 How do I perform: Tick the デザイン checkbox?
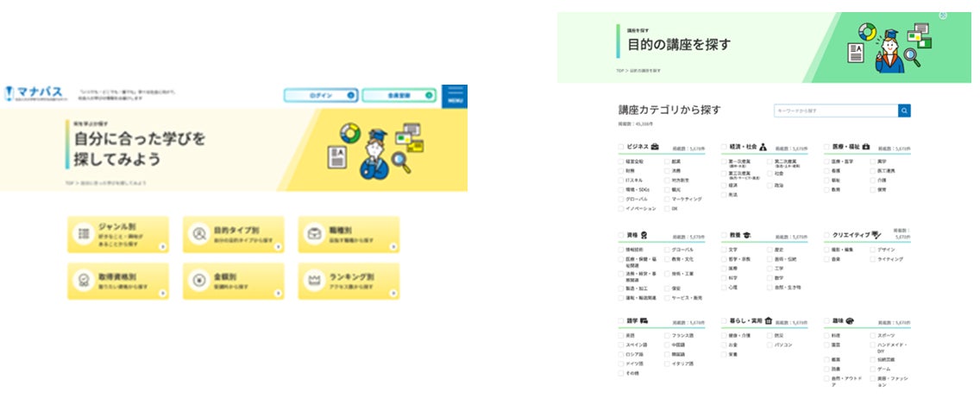pos(872,249)
